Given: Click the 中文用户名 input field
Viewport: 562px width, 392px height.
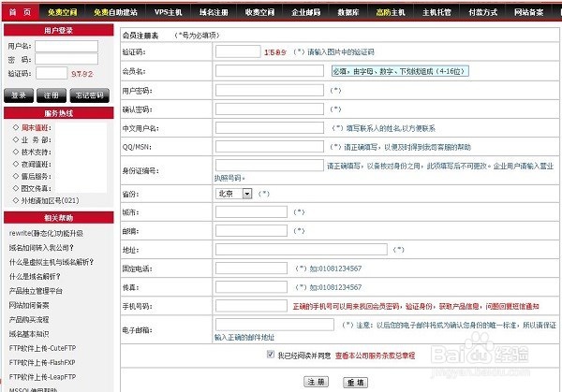Looking at the screenshot, I should pyautogui.click(x=270, y=128).
